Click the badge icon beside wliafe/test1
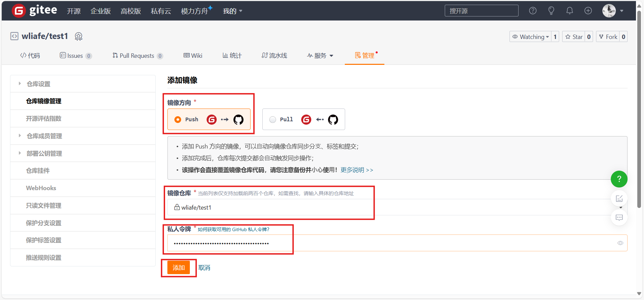This screenshot has width=644, height=300. point(78,36)
